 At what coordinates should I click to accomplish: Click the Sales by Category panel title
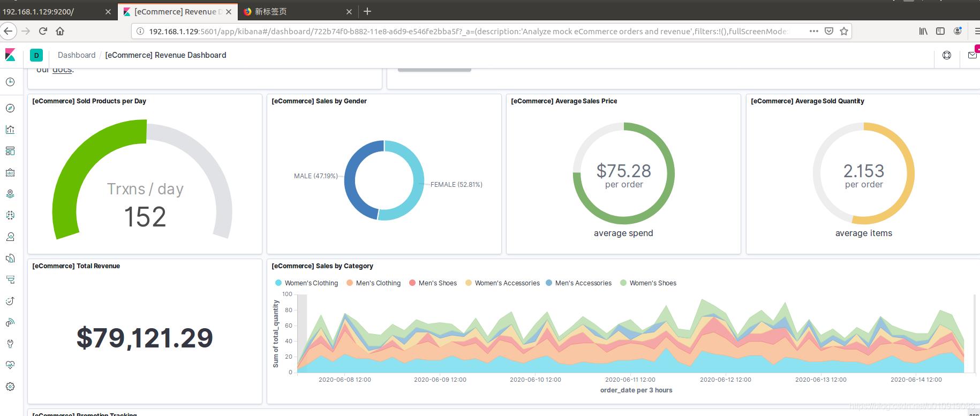[322, 266]
